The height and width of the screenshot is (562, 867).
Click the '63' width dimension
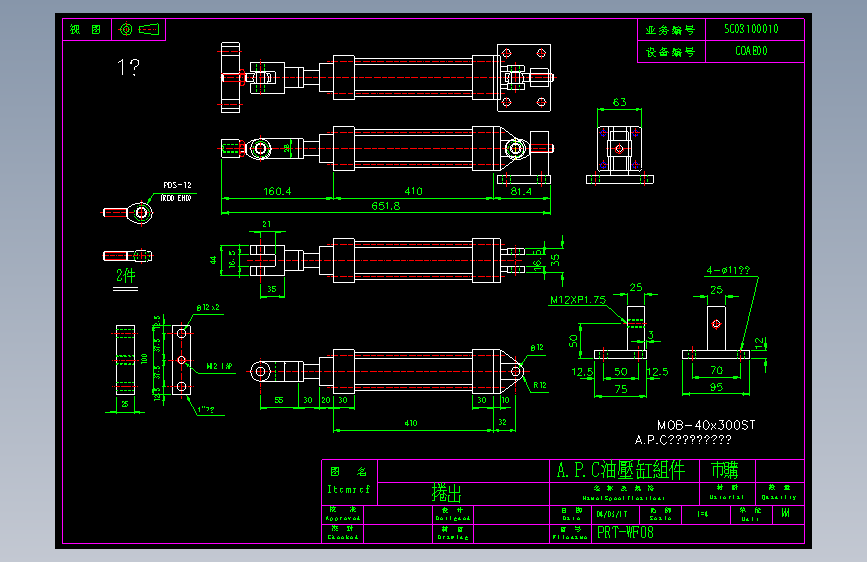619,102
